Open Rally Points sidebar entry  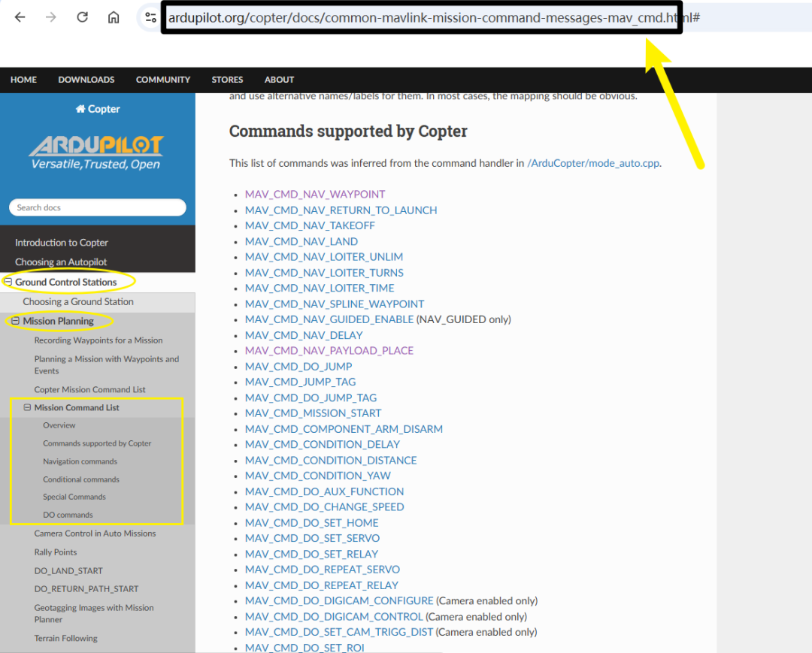[x=56, y=552]
